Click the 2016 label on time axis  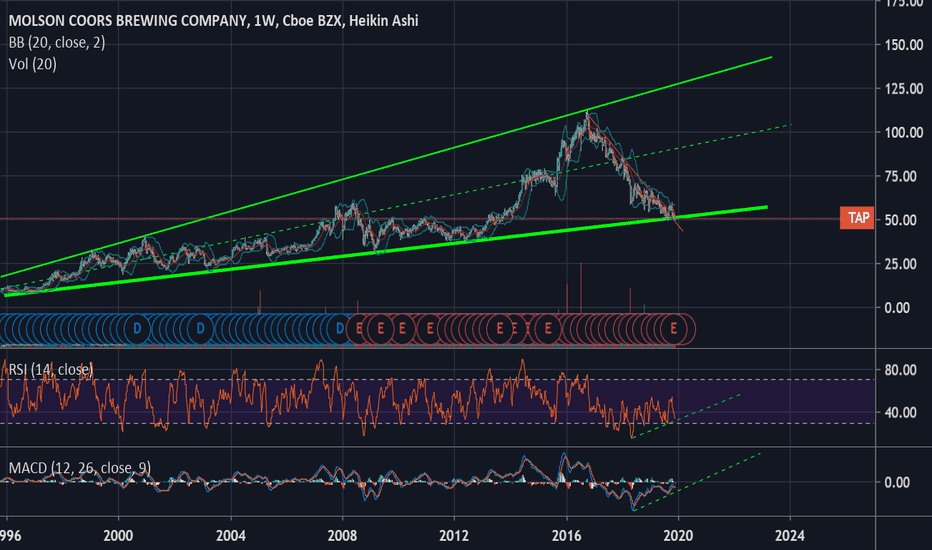pos(566,536)
